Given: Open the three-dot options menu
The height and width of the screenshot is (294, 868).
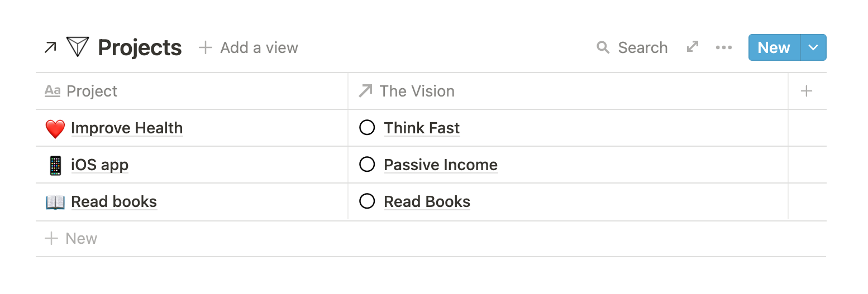Looking at the screenshot, I should [x=723, y=47].
